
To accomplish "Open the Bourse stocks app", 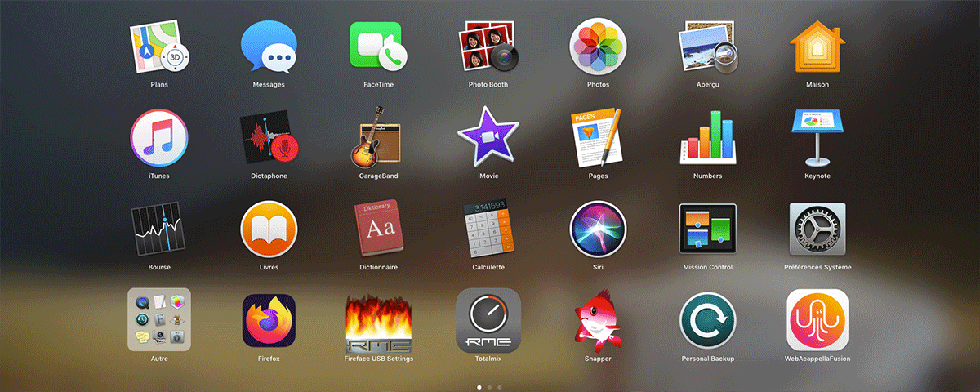I will (159, 229).
